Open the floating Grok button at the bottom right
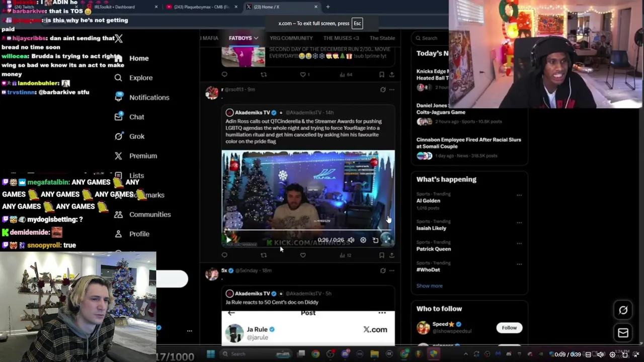The height and width of the screenshot is (362, 644). [x=623, y=310]
